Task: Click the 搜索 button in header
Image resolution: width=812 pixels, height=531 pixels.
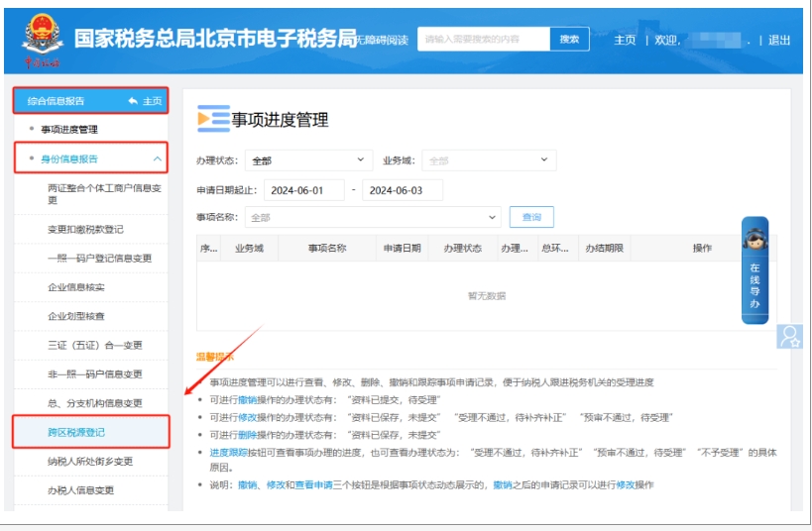Action: pyautogui.click(x=569, y=40)
